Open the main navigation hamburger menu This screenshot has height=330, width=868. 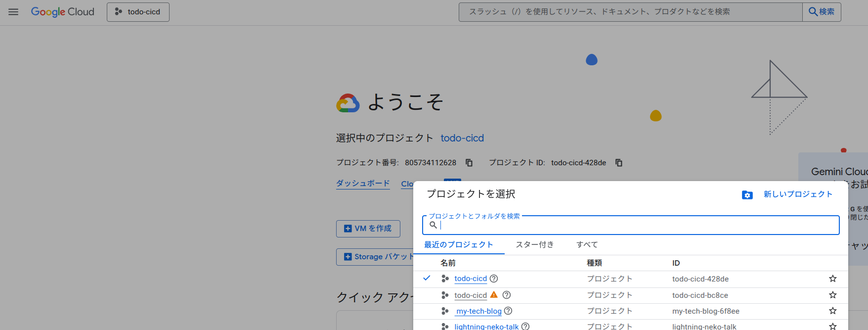point(13,12)
